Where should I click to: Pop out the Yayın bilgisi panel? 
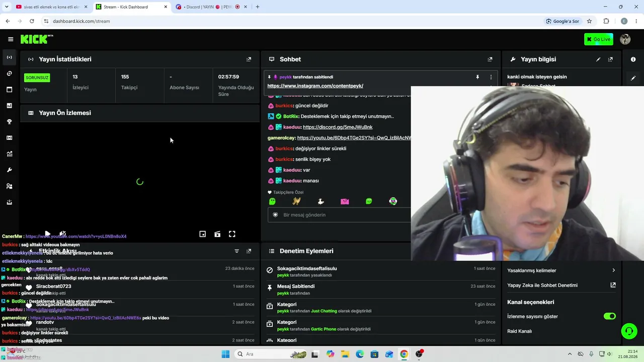[x=610, y=59]
